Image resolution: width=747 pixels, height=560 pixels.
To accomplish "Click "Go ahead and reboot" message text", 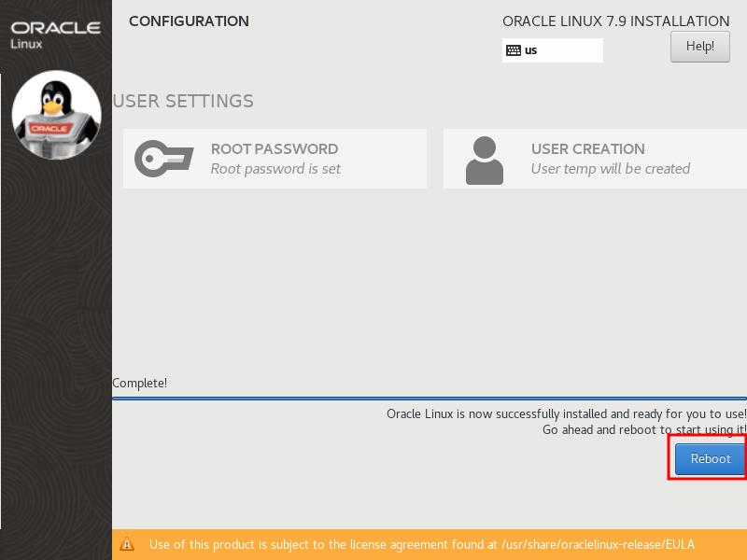I will point(644,429).
